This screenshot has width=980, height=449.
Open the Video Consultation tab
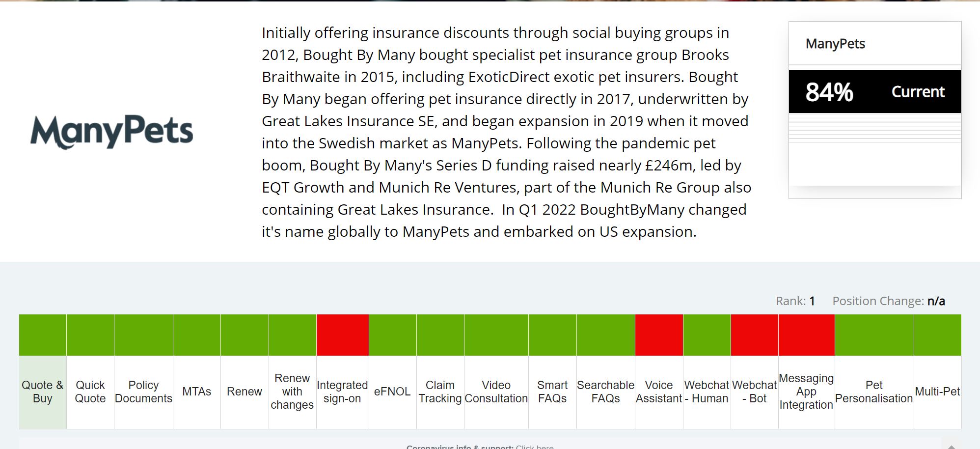point(496,392)
